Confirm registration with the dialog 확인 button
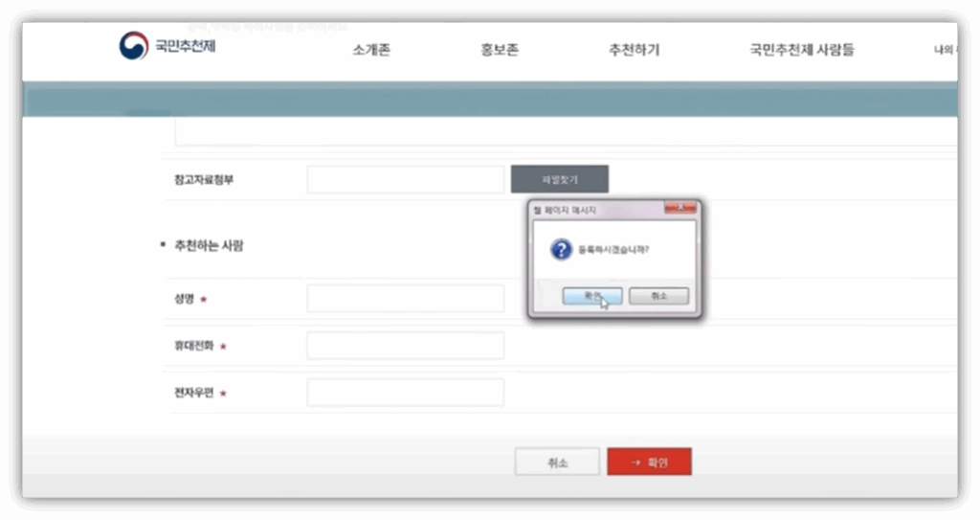Image resolution: width=980 pixels, height=520 pixels. 591,296
